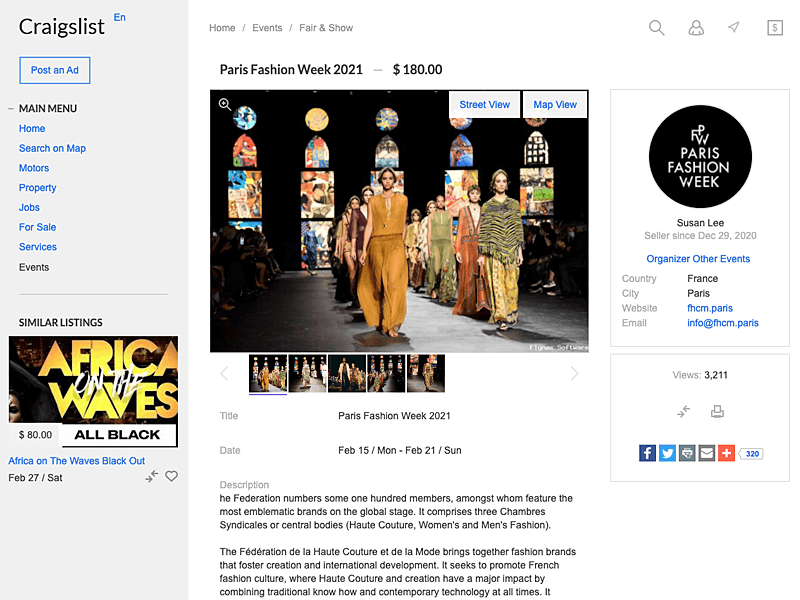Visit the fhcm.paris website link
Image resolution: width=800 pixels, height=600 pixels.
[x=710, y=308]
